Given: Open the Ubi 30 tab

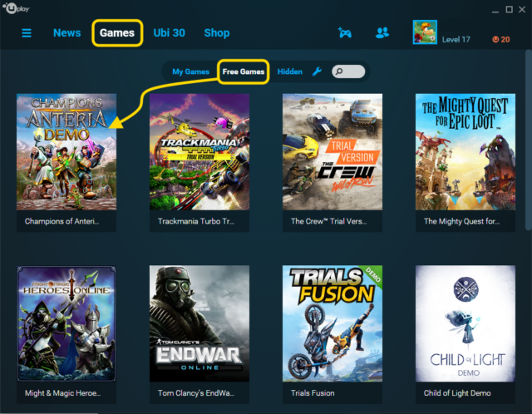Looking at the screenshot, I should click(x=169, y=33).
